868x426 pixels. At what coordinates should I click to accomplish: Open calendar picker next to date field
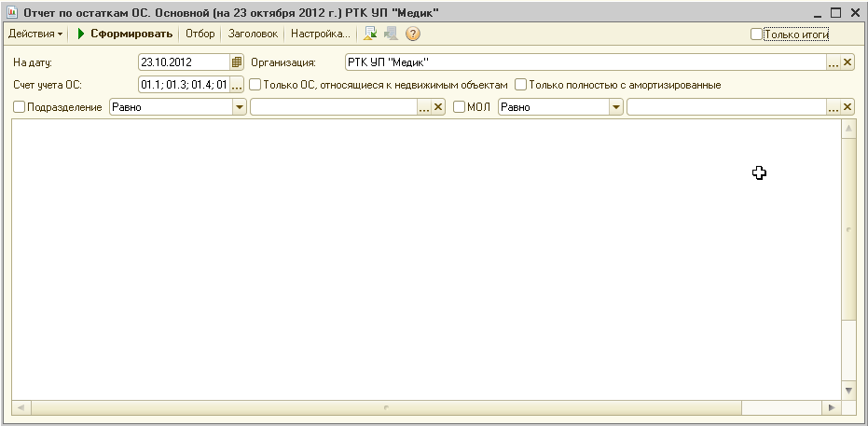[237, 62]
